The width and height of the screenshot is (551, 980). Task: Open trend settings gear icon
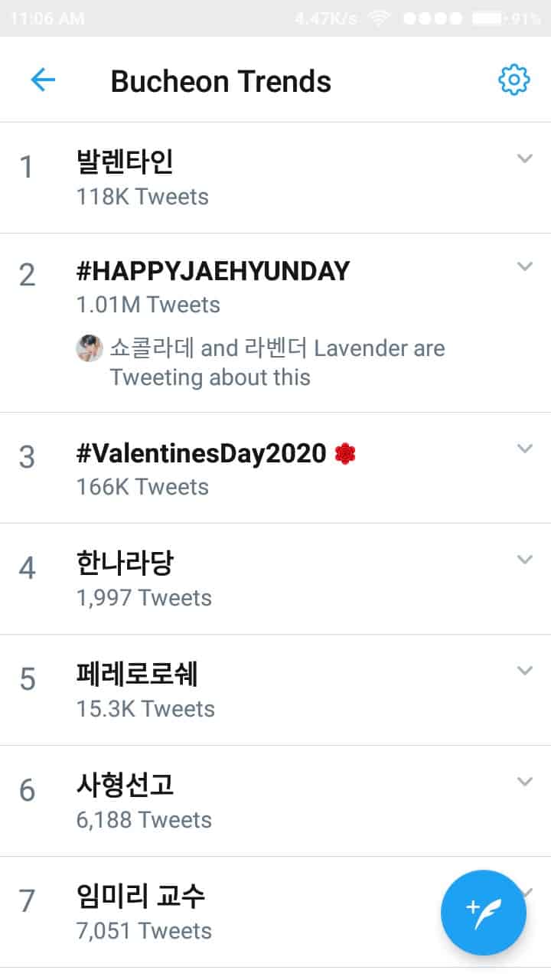(514, 80)
